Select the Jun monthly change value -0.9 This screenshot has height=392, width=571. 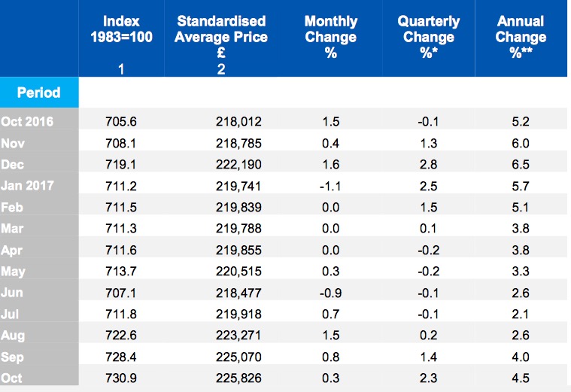[330, 293]
